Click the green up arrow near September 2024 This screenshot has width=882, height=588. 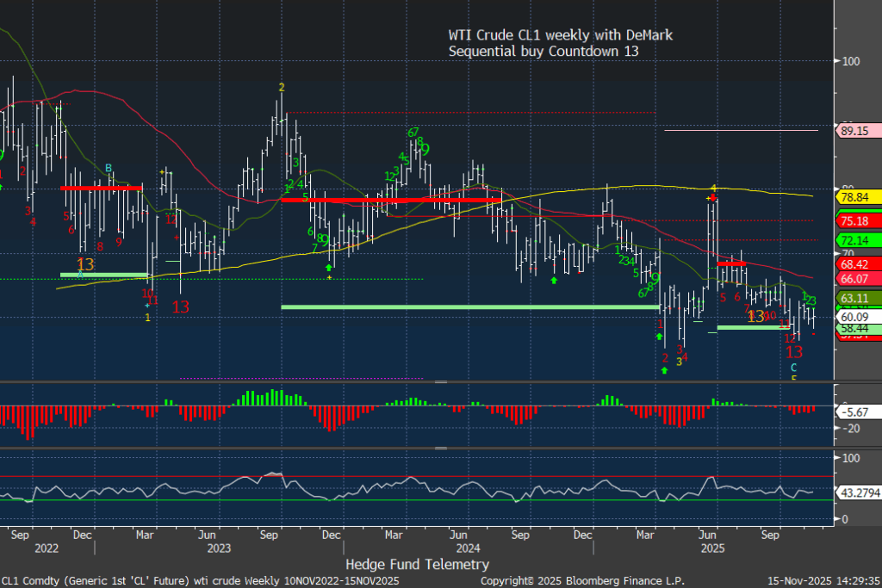[553, 280]
